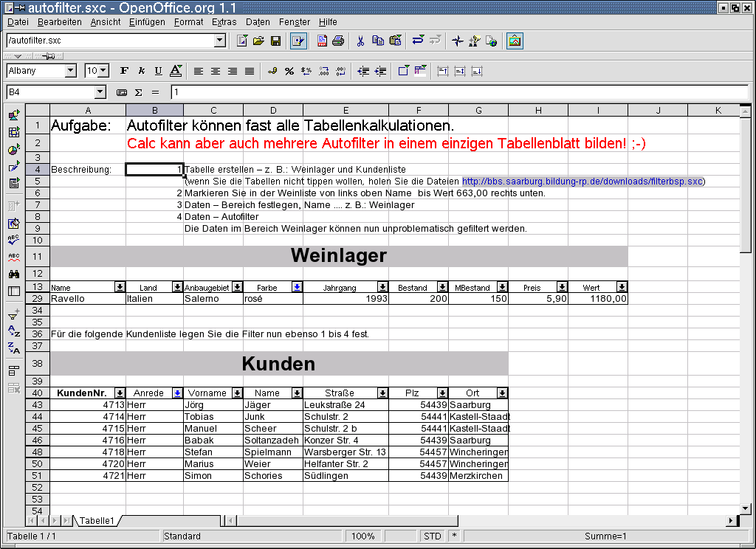756x549 pixels.
Task: Open the Anrede column autofilter dropdown
Action: click(x=177, y=393)
